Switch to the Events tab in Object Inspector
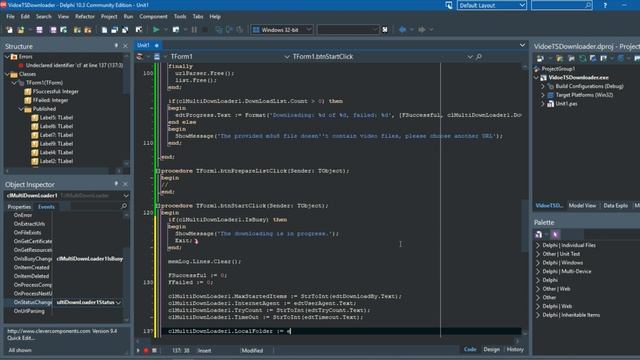The height and width of the screenshot is (360, 640). 46,207
